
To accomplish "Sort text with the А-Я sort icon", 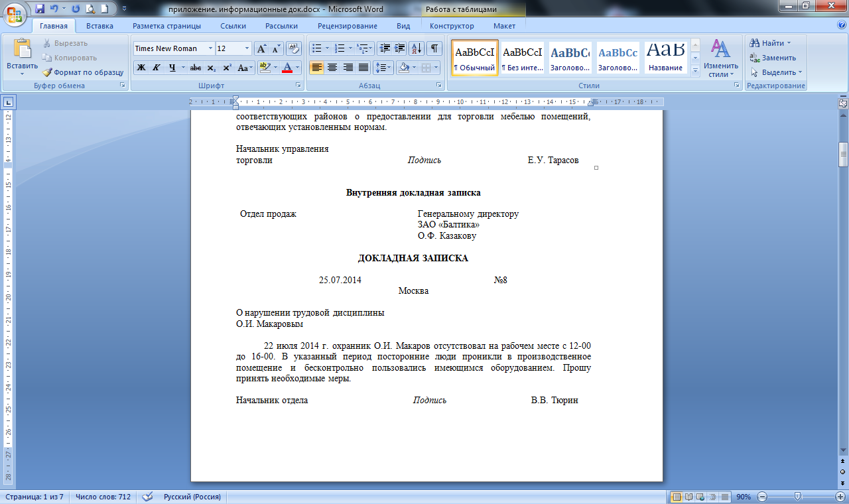I will pyautogui.click(x=417, y=48).
